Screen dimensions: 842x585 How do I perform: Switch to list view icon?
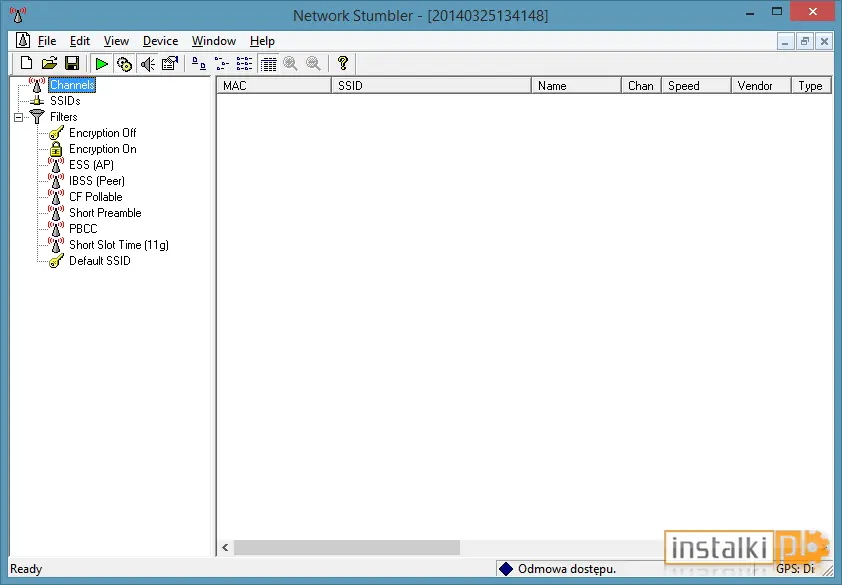click(244, 64)
